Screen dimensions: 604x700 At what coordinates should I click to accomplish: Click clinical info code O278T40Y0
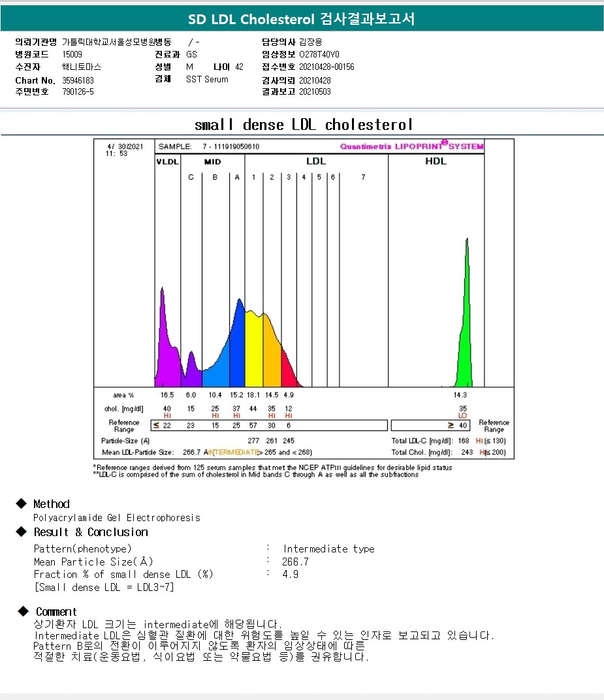(319, 54)
